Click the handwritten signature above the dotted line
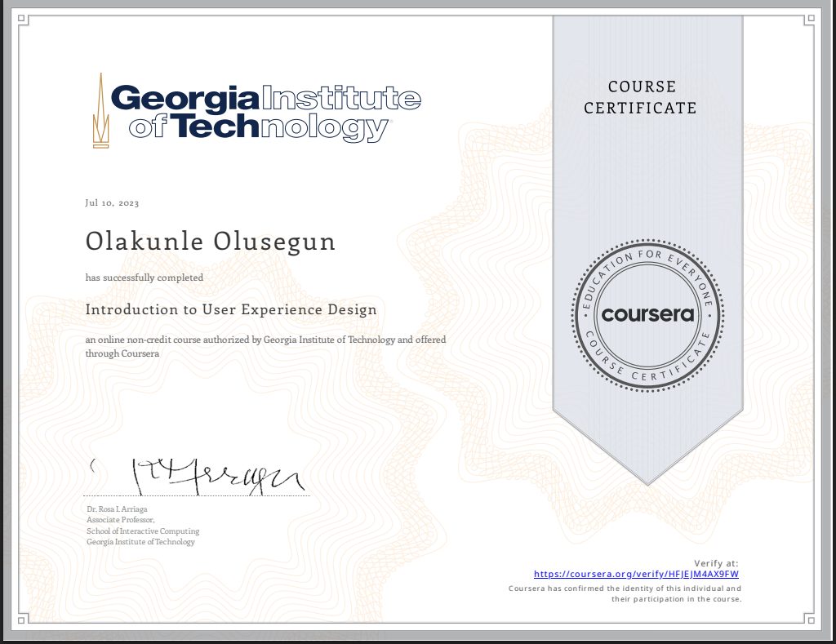 tap(198, 476)
